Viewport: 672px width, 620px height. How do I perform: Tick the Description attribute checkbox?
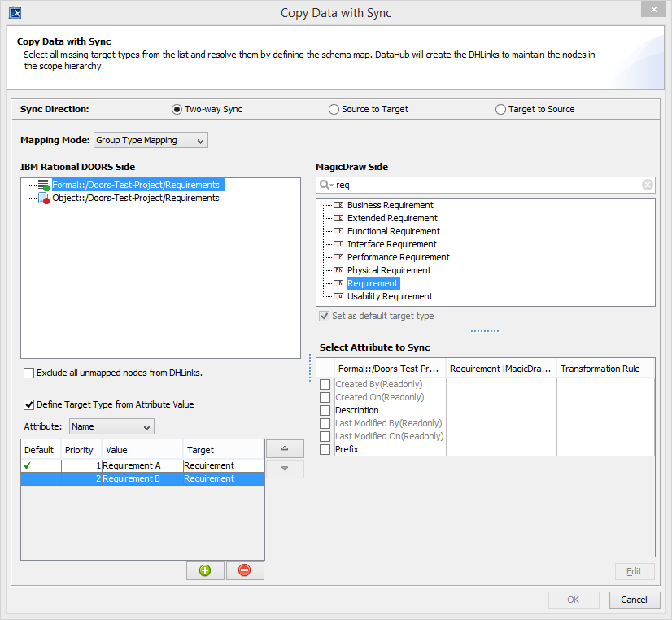325,411
